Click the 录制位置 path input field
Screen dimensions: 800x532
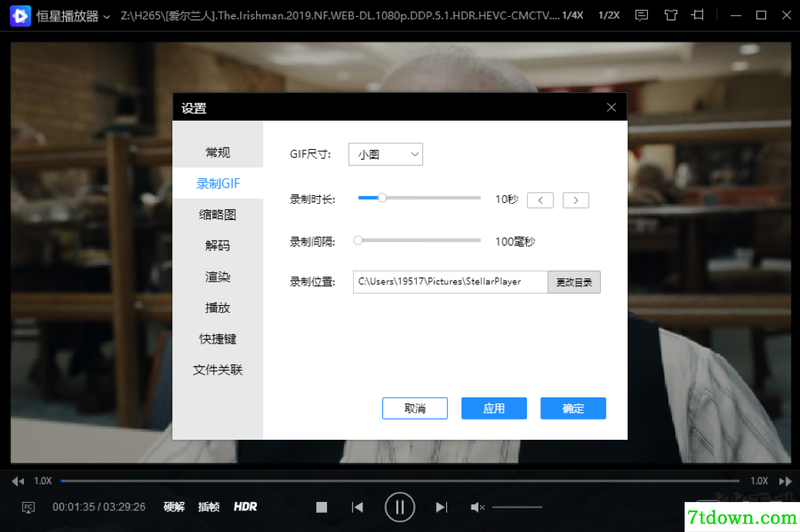451,281
